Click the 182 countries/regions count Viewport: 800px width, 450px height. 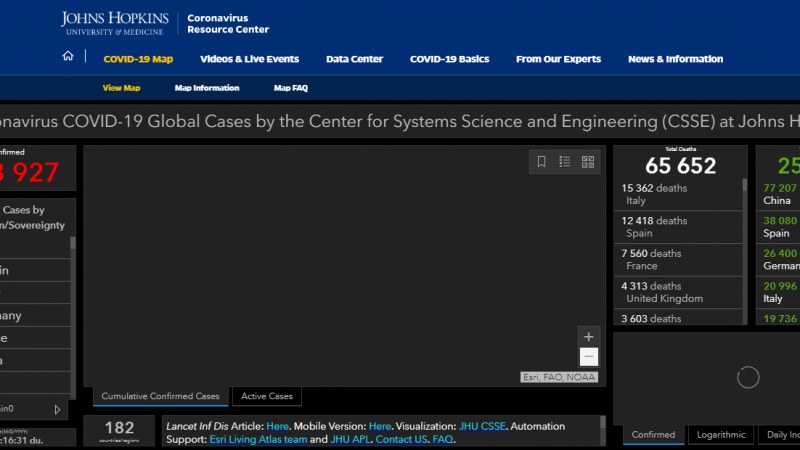click(119, 428)
